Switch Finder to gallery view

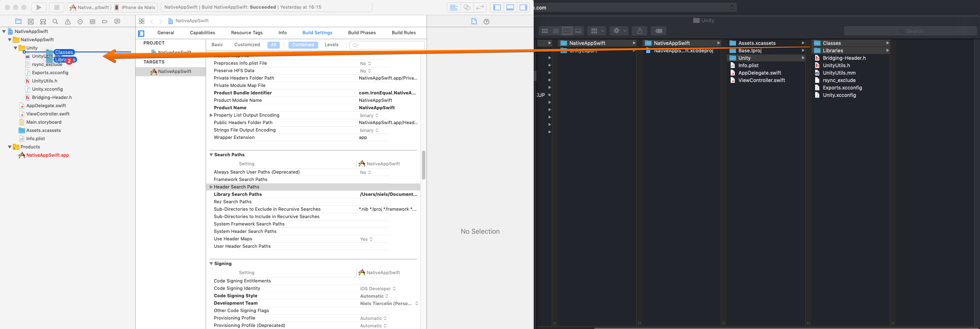(578, 31)
